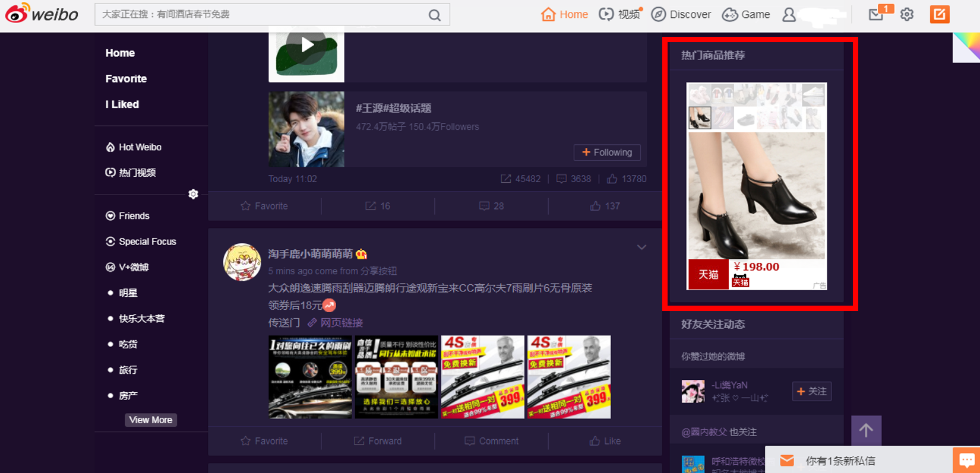The width and height of the screenshot is (980, 473).
Task: Click Forward under the wiper post
Action: pos(378,441)
